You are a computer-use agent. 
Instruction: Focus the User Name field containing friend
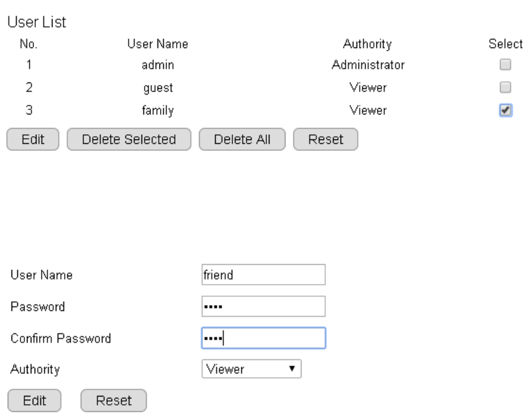tap(263, 275)
